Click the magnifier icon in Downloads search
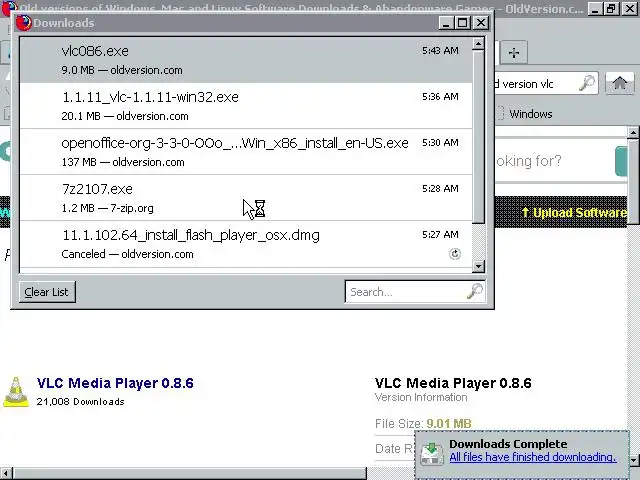 pos(475,291)
